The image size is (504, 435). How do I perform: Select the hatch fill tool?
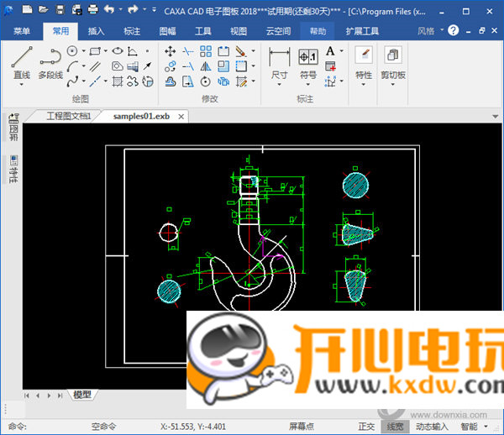pyautogui.click(x=118, y=81)
